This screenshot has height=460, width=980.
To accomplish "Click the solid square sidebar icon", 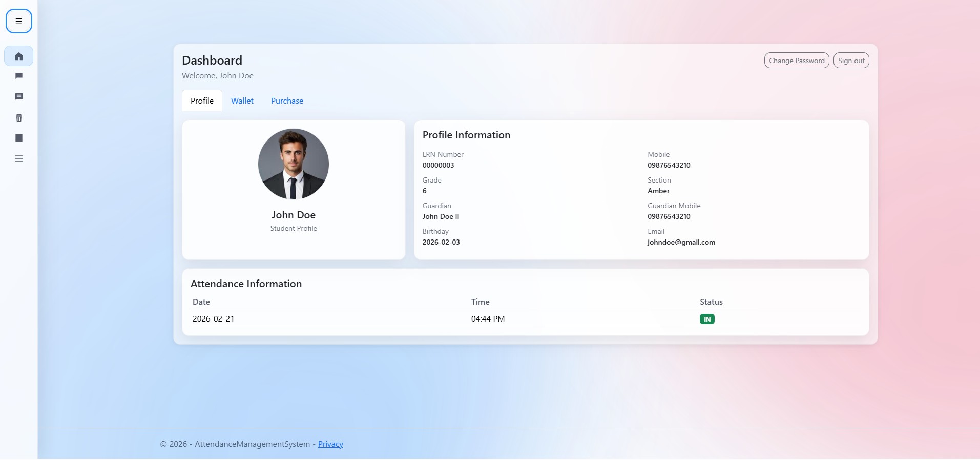I will click(x=19, y=138).
